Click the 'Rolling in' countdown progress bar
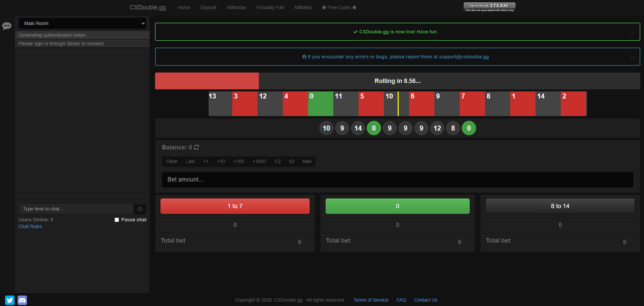This screenshot has width=644, height=306. pos(398,81)
